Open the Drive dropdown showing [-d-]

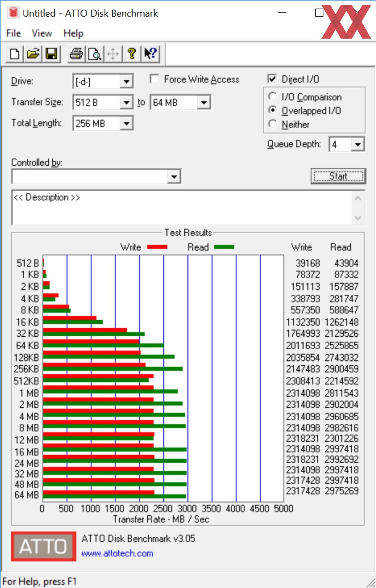click(127, 81)
